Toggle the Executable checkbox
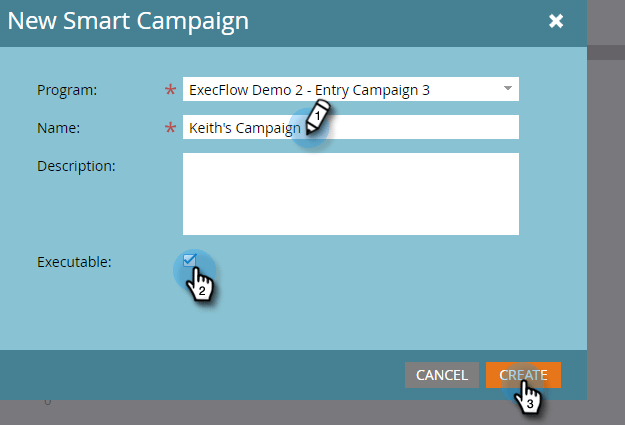Viewport: 625px width, 425px height. point(189,260)
